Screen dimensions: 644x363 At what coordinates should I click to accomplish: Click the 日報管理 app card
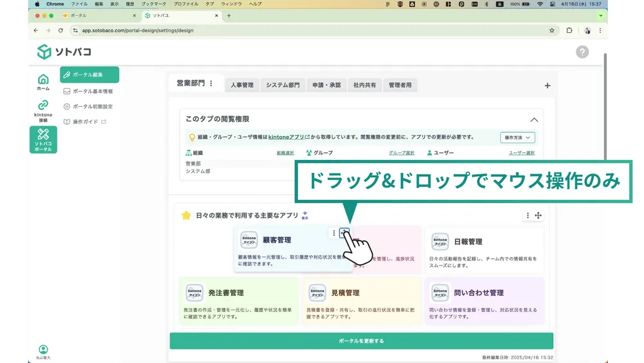[484, 250]
